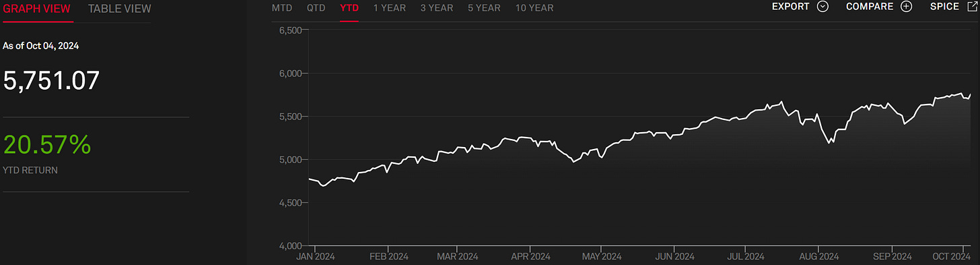Viewport: 980px width, 265px height.
Task: Click the EXPORT button label
Action: (792, 7)
